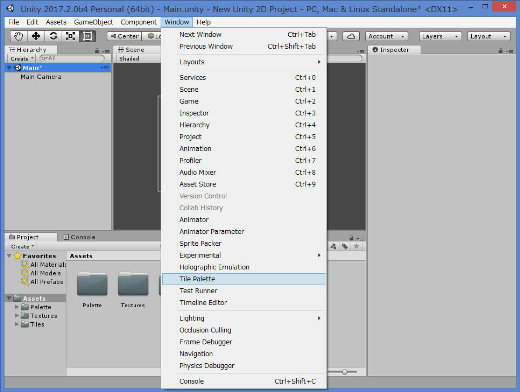Toggle the Hierarchy panel lock icon
Screen dimensions: 520x392
(97, 51)
